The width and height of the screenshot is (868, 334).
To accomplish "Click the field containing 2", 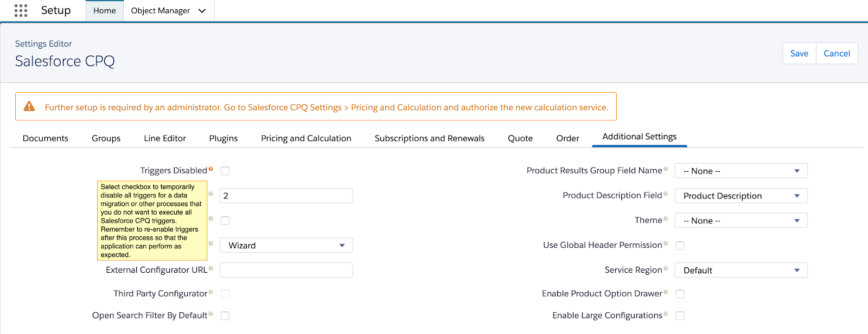I will (286, 196).
